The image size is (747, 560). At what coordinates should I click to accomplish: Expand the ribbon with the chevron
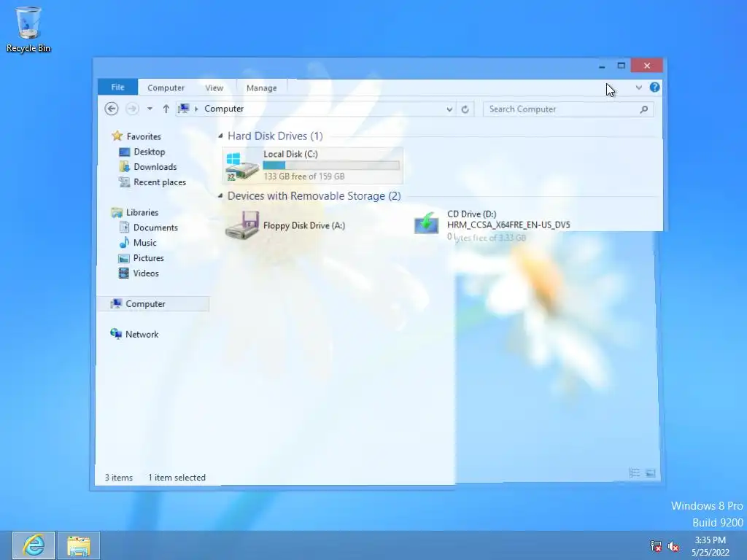(x=639, y=87)
